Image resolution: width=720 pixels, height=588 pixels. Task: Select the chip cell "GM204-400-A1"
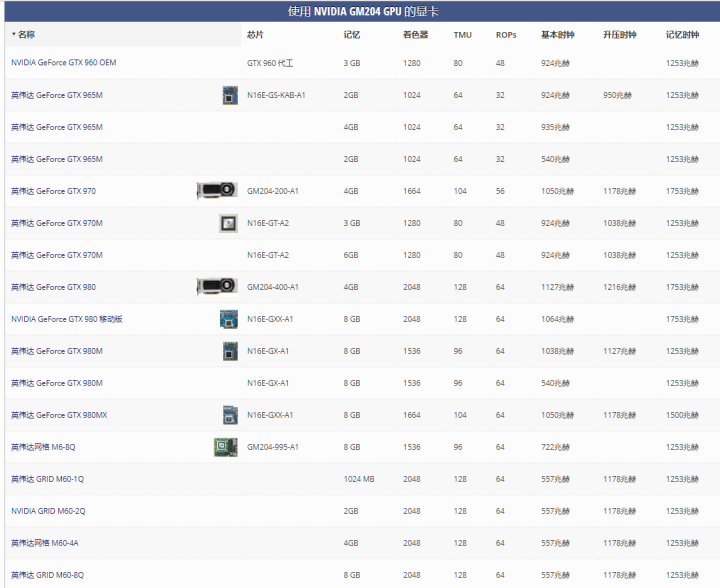coord(273,287)
